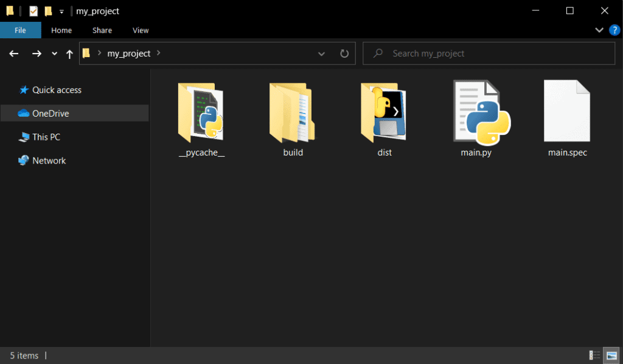Switch to details view layout
This screenshot has height=364, width=623.
pyautogui.click(x=594, y=355)
